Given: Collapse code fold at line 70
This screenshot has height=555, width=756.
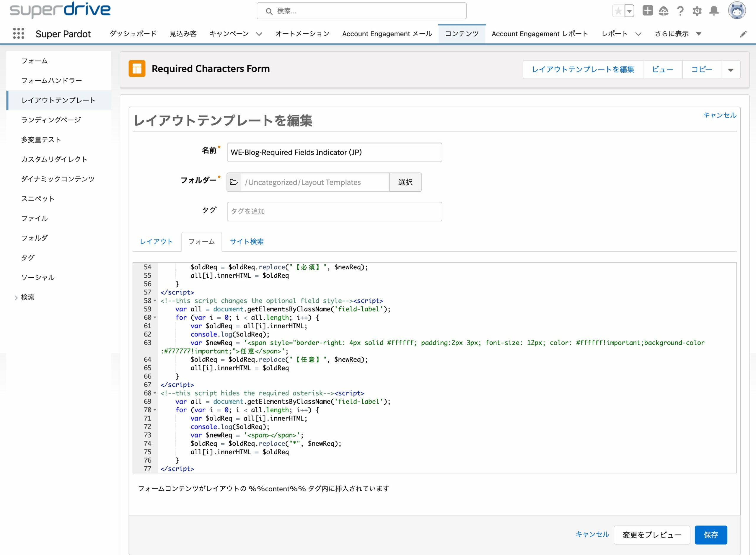Looking at the screenshot, I should 155,410.
